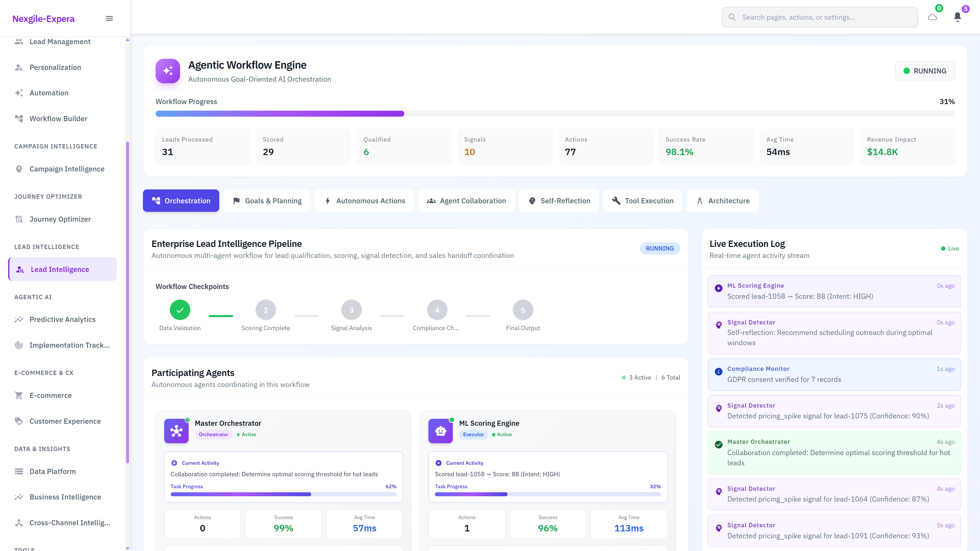Click the Agentic Workflow Engine sparkle logo
Viewport: 980px width, 551px height.
click(167, 71)
